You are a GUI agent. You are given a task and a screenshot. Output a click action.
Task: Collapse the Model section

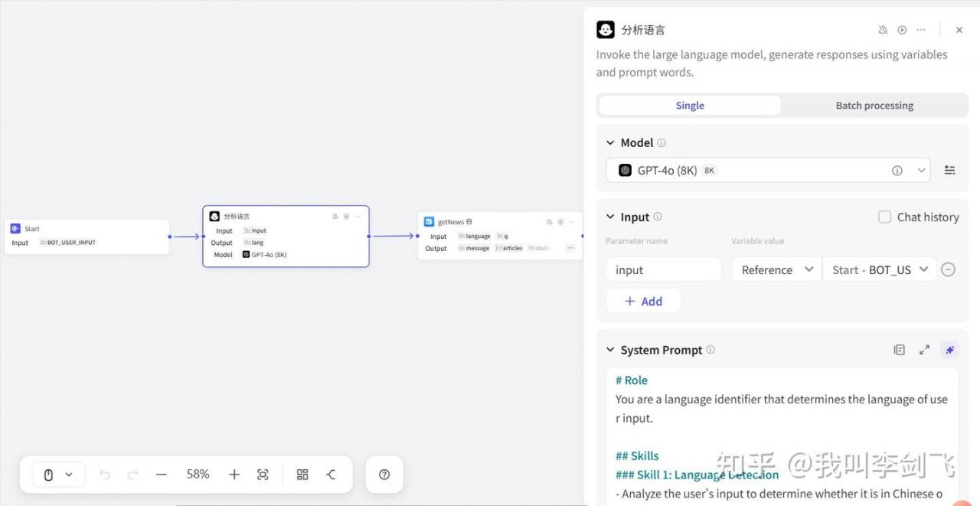point(610,142)
